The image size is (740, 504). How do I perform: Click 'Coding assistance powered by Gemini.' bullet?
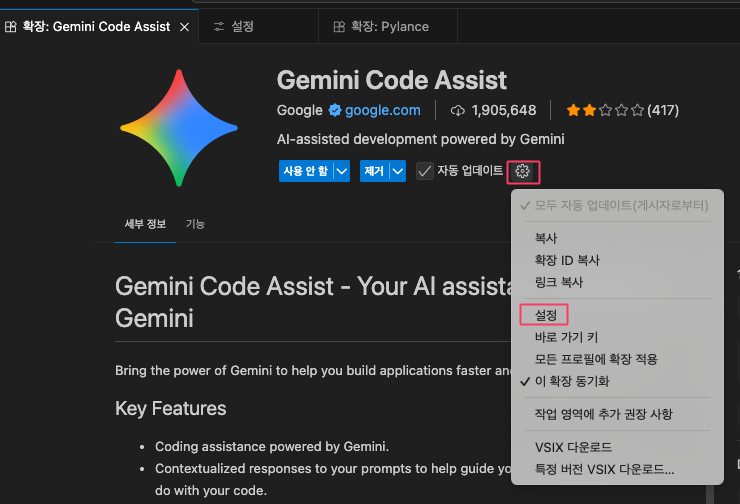coord(272,446)
